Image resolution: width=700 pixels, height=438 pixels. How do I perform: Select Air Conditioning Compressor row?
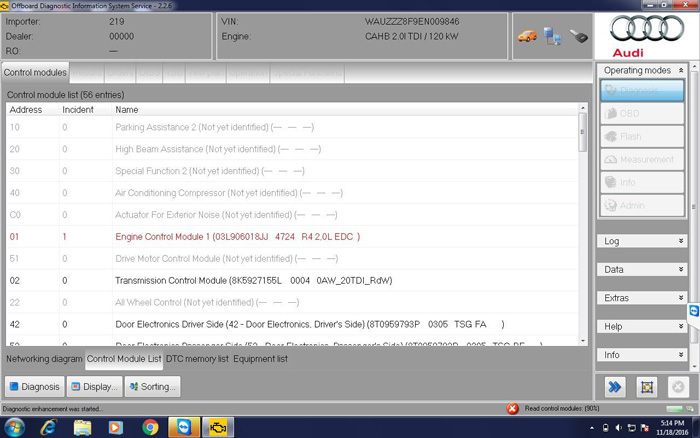[x=292, y=193]
